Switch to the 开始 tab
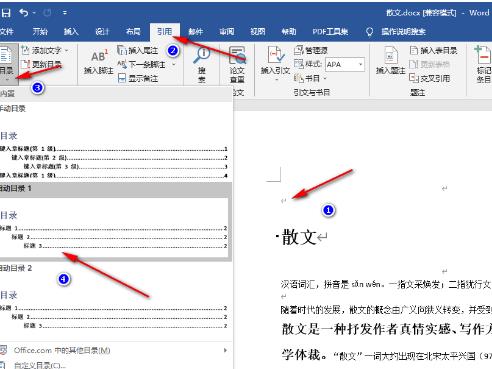Viewport: 492px width, 369px height. pos(40,32)
